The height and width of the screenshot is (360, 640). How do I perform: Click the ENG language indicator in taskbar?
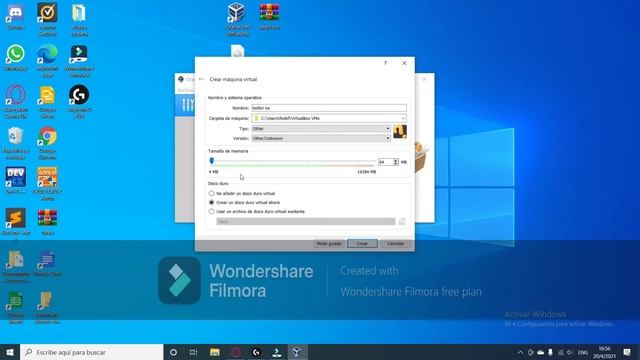tap(583, 352)
